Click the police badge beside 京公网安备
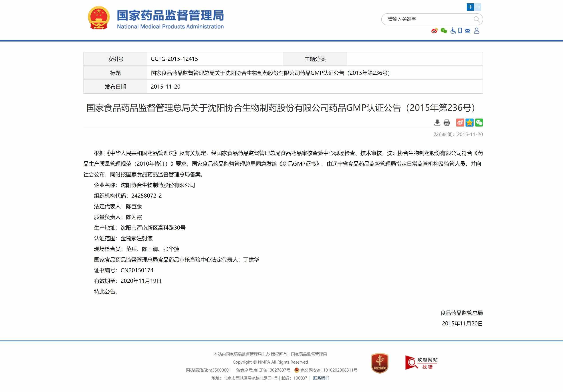The width and height of the screenshot is (563, 392). click(x=296, y=370)
